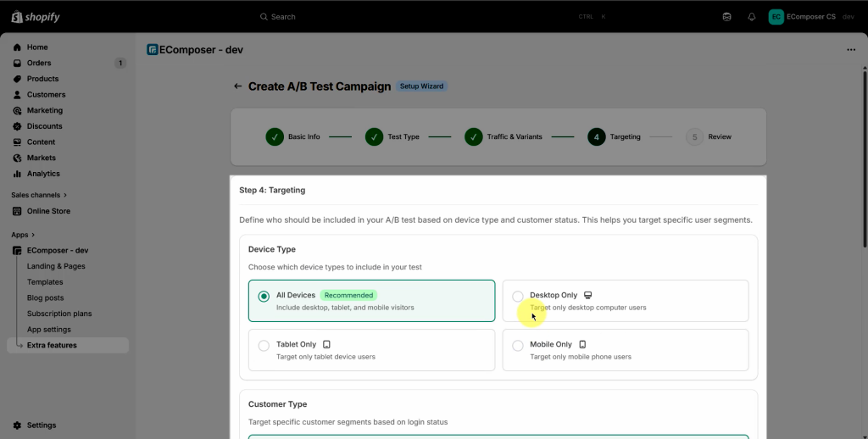Viewport: 868px width, 439px height.
Task: Open Landing & Pages submenu item
Action: [56, 266]
